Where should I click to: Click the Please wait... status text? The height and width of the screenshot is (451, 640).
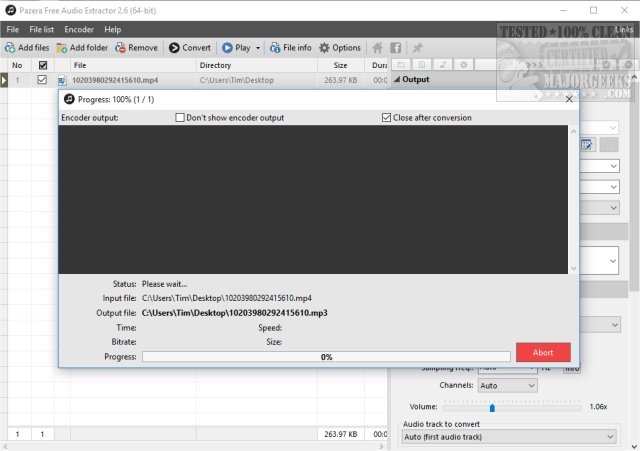point(164,284)
